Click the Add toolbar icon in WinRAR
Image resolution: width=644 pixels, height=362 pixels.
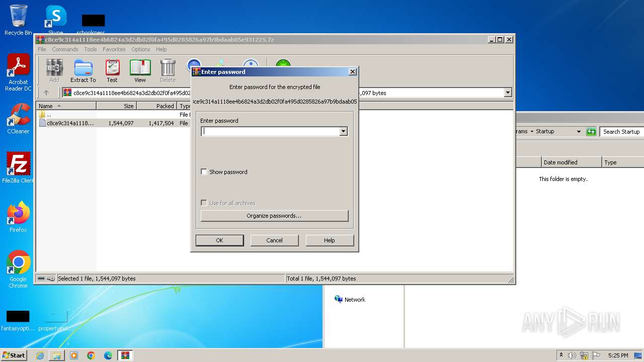point(54,71)
